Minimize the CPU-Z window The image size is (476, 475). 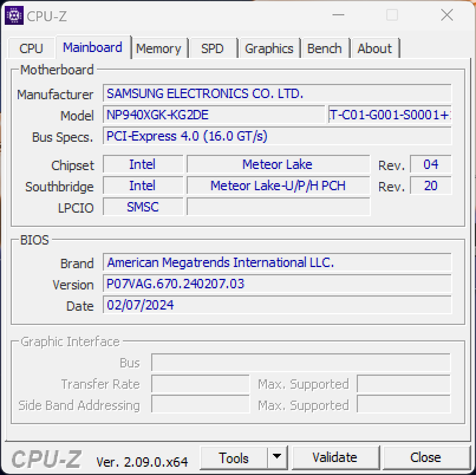click(338, 15)
